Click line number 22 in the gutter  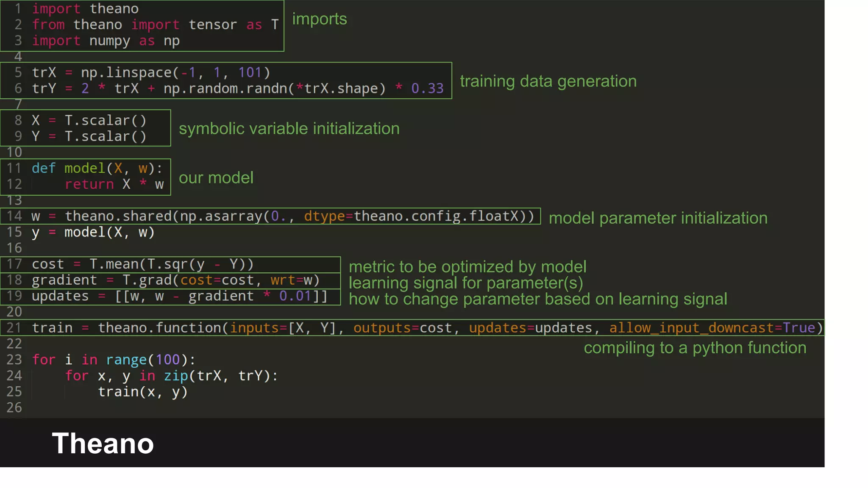click(x=14, y=344)
